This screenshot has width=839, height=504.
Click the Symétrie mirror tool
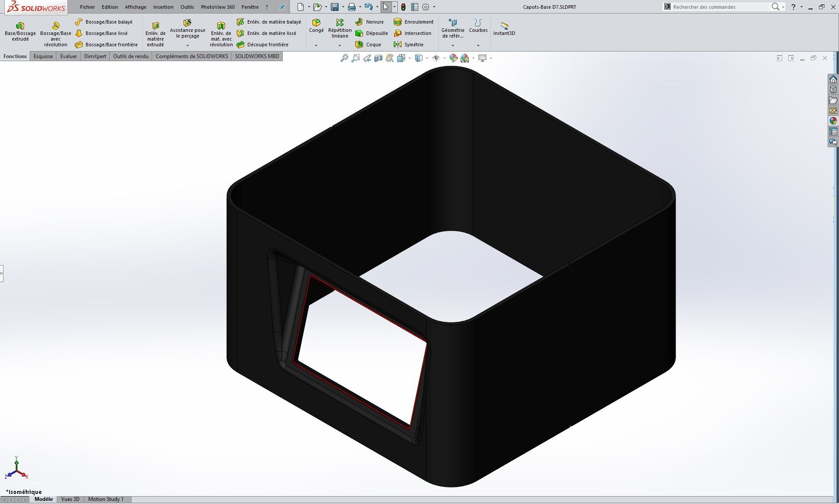click(x=409, y=45)
